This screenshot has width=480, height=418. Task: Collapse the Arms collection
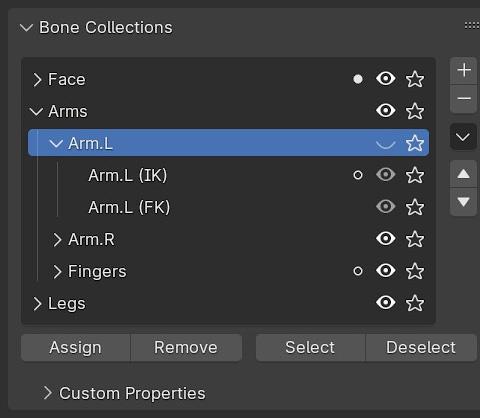pos(36,111)
